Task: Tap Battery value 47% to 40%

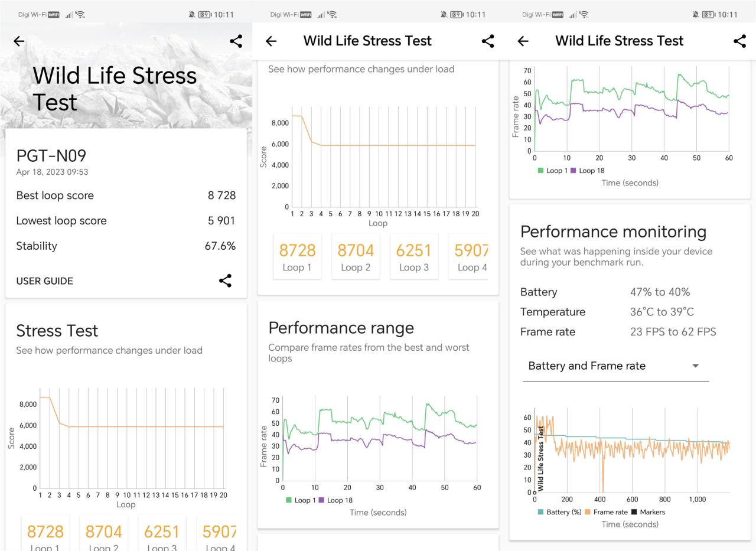Action: point(660,292)
